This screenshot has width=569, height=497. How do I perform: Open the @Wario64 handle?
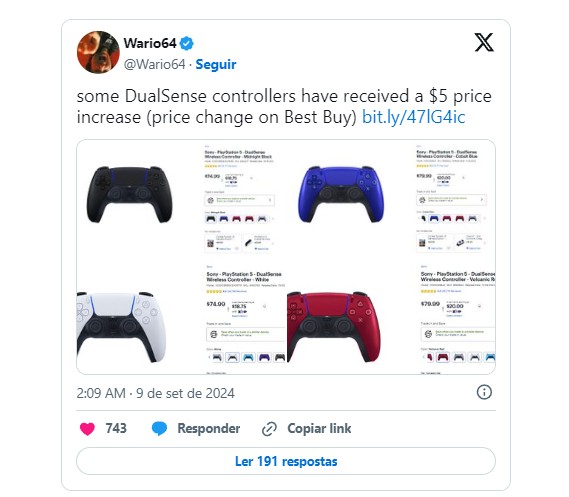pos(155,64)
